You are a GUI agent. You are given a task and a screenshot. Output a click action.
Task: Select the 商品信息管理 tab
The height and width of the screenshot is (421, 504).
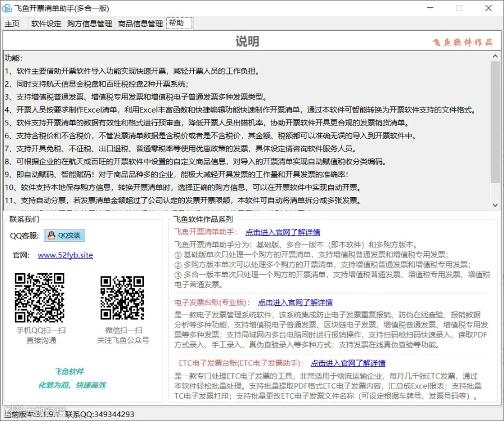point(141,24)
